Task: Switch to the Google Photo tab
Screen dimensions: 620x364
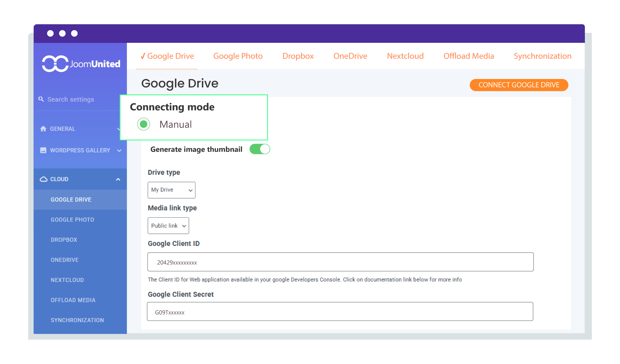Action: (238, 56)
